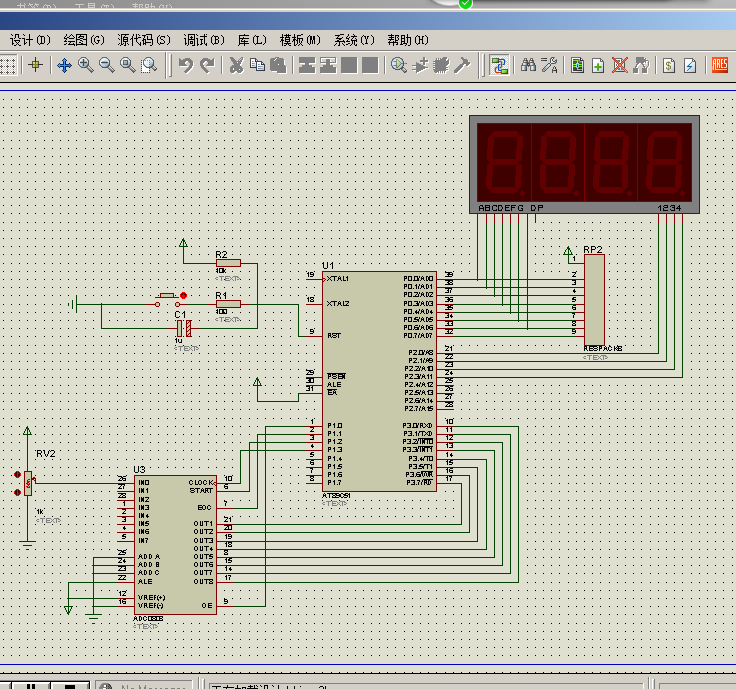736x689 pixels.
Task: Click the ABCDEFG DP pin label on display
Action: pos(511,208)
